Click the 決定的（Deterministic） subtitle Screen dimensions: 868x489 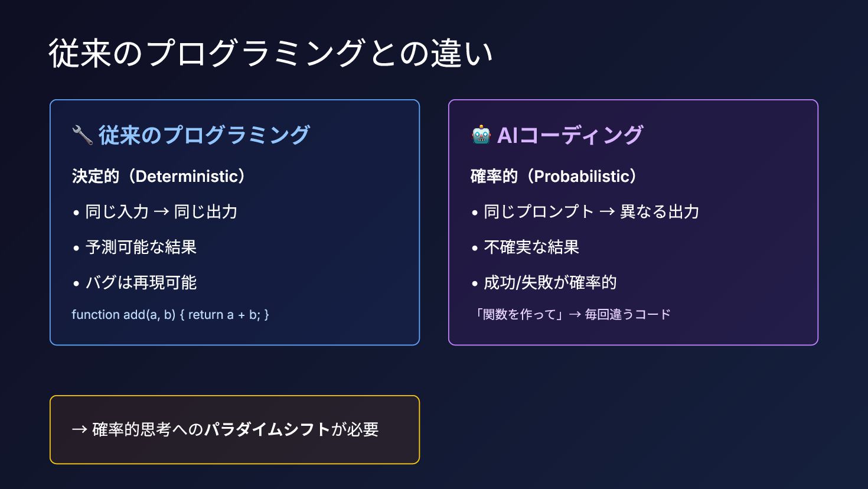point(158,176)
